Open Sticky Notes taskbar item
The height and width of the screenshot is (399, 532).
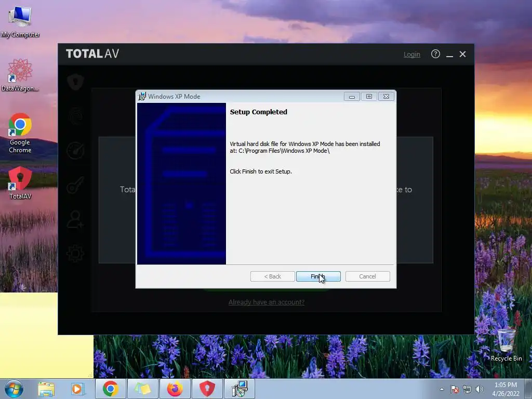[143, 389]
